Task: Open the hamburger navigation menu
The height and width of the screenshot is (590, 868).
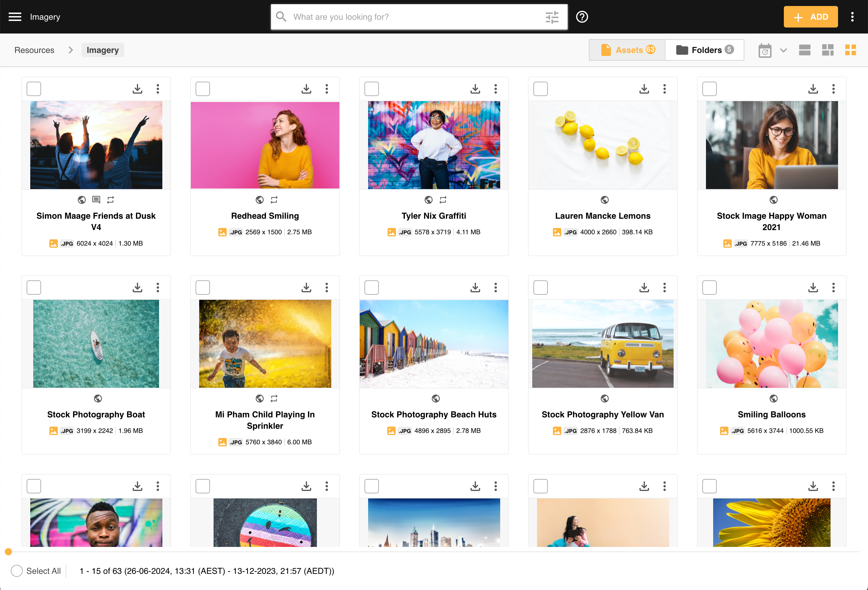Action: pyautogui.click(x=15, y=17)
